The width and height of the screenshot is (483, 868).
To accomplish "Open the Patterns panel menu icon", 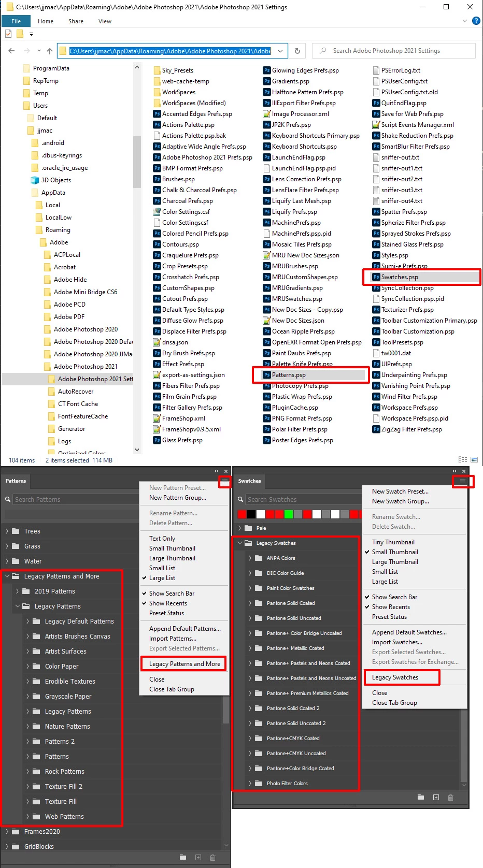I will click(x=224, y=481).
